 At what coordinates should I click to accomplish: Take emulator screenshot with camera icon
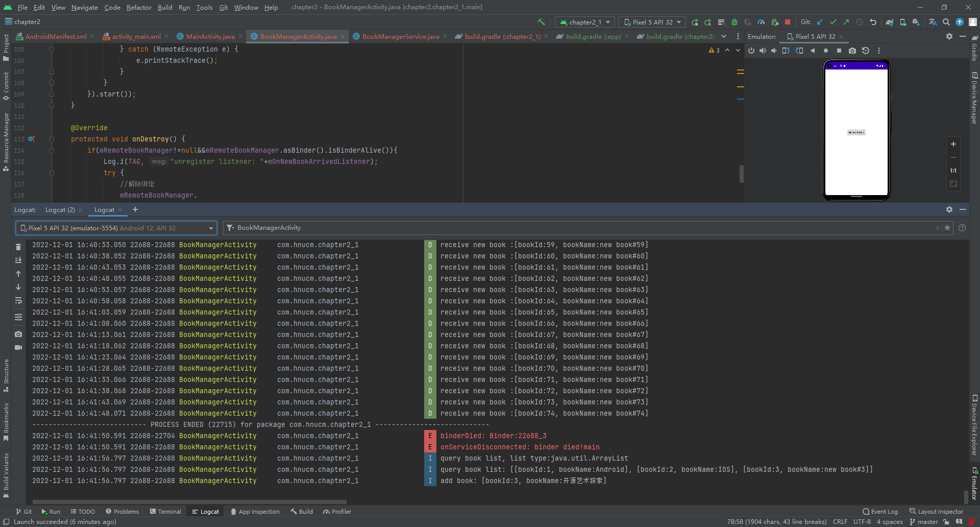pyautogui.click(x=852, y=51)
